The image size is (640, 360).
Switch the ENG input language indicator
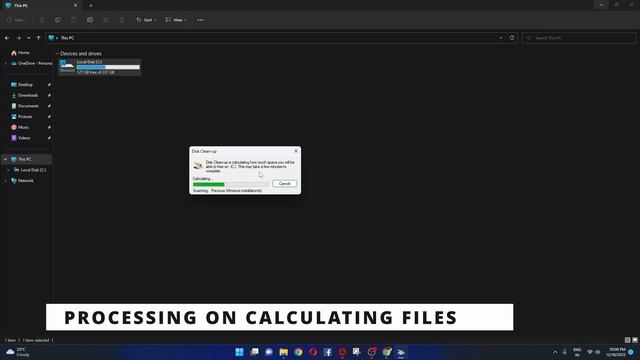point(577,352)
